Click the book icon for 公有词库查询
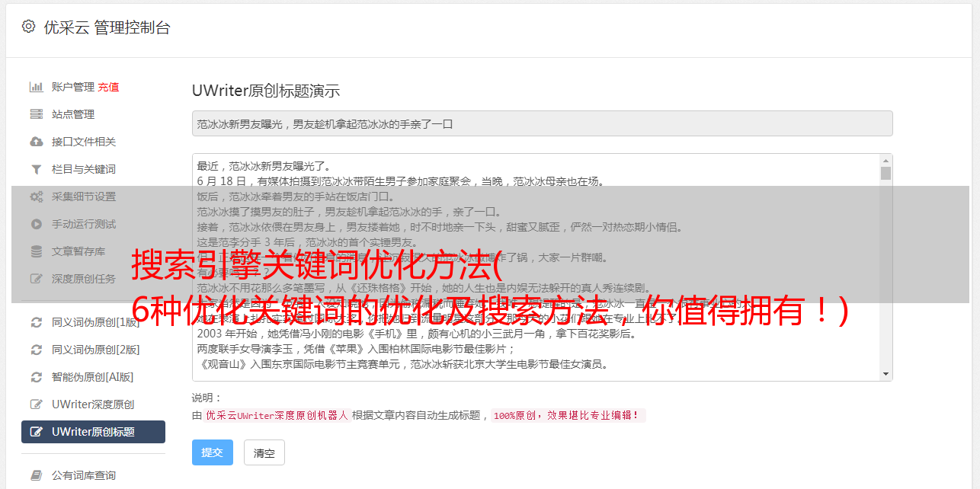This screenshot has height=489, width=980. 36,475
